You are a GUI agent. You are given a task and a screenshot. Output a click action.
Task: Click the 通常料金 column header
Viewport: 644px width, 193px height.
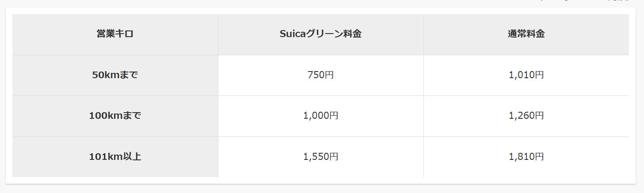[526, 34]
